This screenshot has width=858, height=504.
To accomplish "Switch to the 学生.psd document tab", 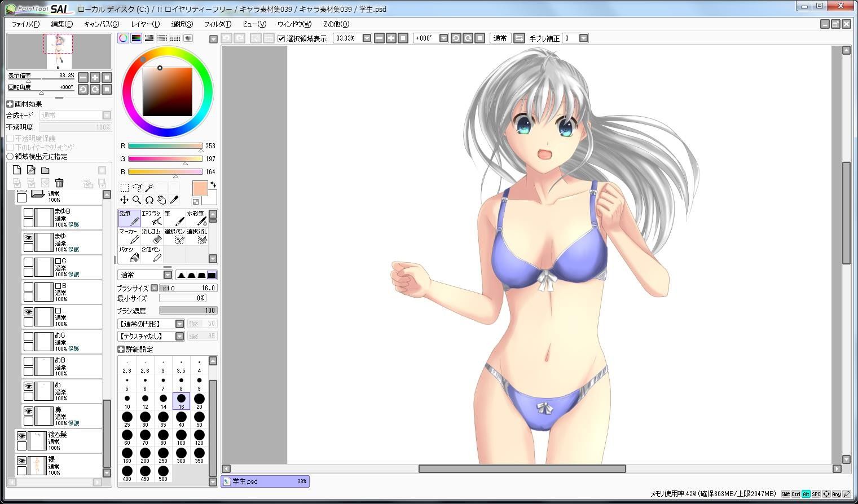I will (x=265, y=481).
